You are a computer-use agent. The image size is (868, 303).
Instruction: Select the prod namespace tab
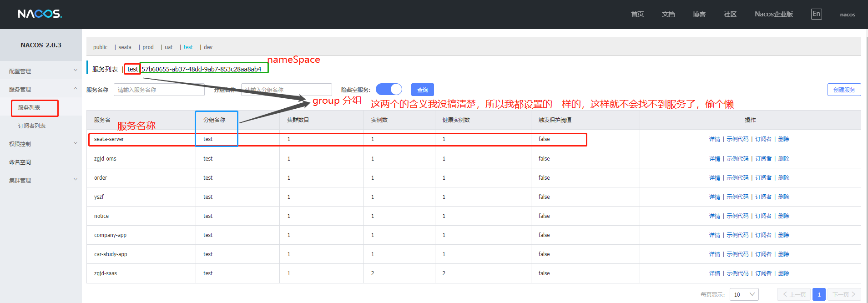(x=148, y=47)
